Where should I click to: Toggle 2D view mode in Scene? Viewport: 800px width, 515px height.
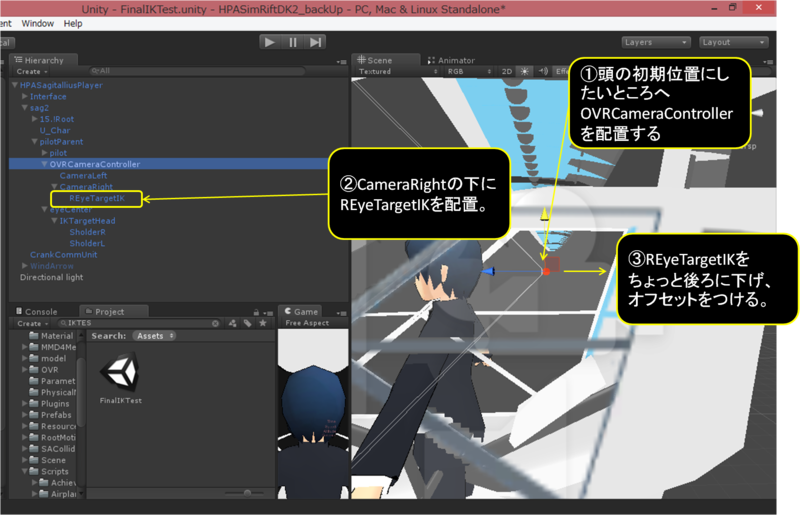click(x=507, y=71)
